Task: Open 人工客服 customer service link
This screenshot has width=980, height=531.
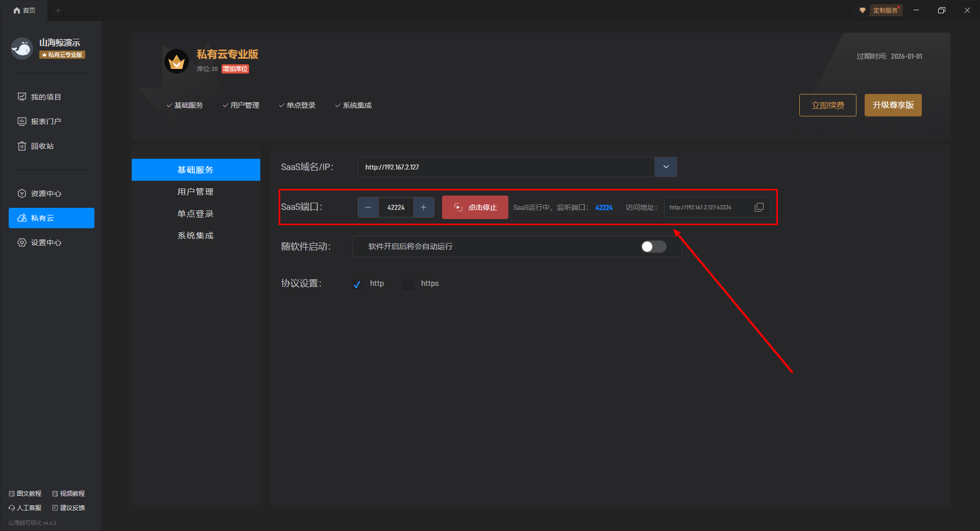Action: 25,508
